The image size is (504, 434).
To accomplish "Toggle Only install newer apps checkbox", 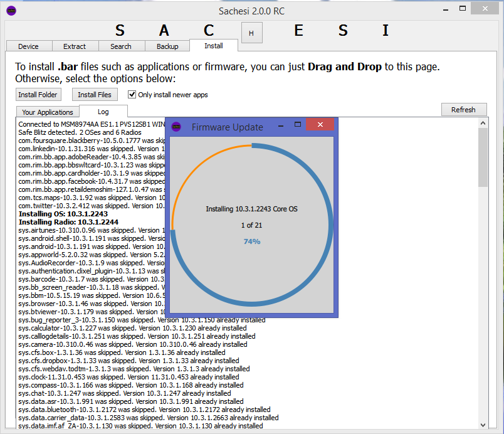I will pos(132,95).
